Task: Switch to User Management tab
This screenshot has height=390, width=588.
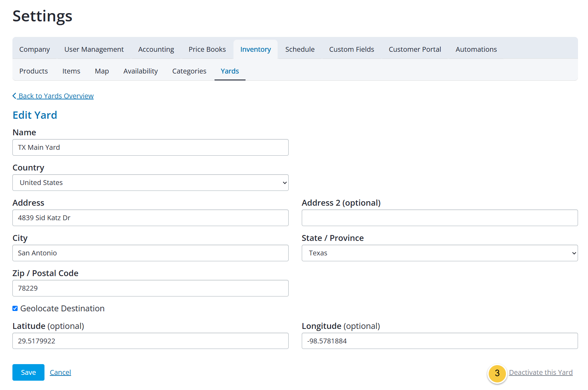Action: 94,49
